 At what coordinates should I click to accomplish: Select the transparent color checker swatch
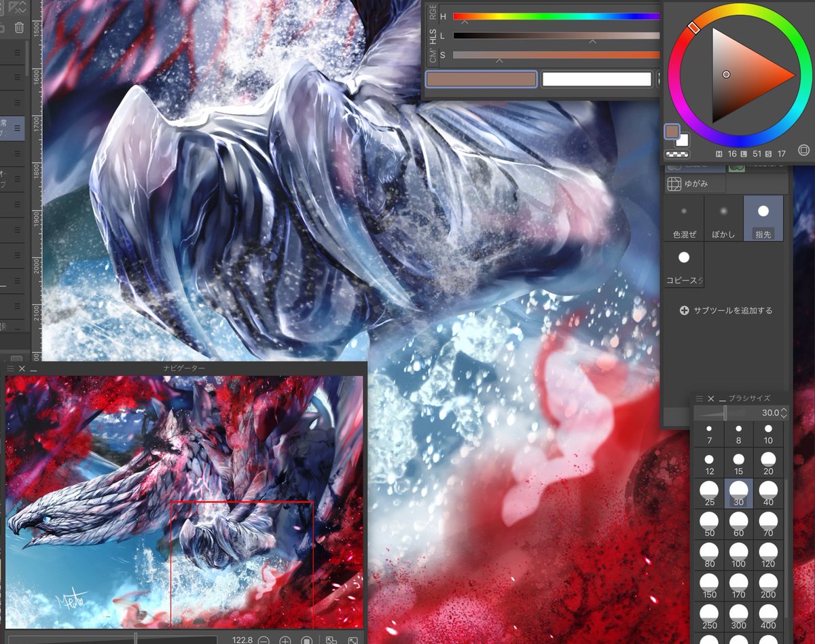click(676, 154)
